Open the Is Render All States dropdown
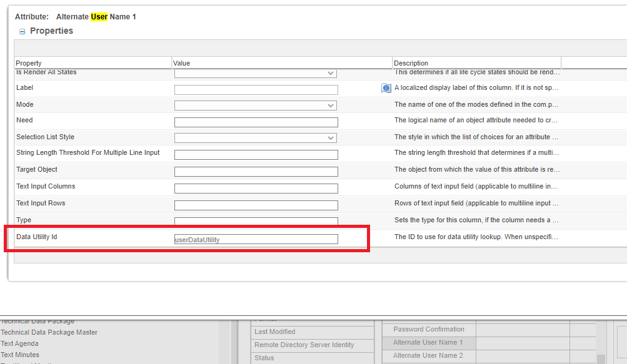The height and width of the screenshot is (364, 627). tap(331, 73)
